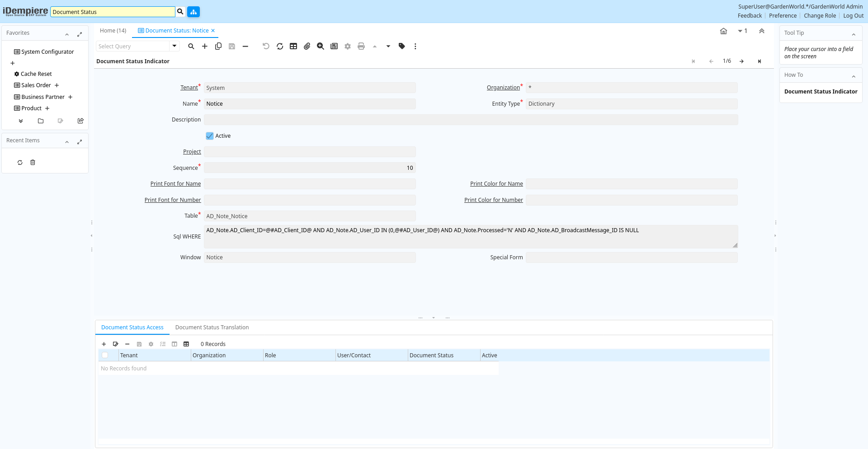Viewport: 868px width, 449px height.
Task: Collapse the Favorites panel
Action: pos(67,34)
